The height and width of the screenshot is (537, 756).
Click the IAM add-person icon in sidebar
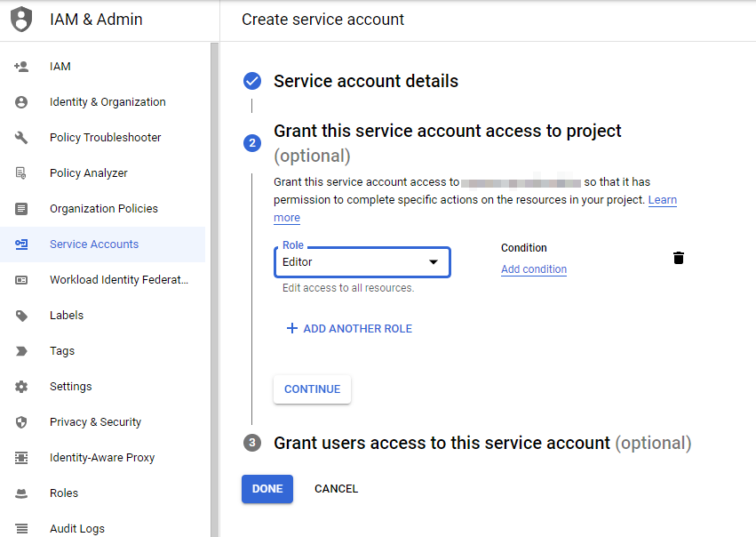click(21, 67)
